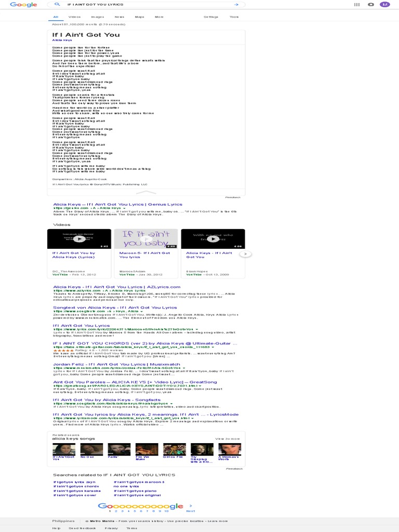Click View 3+ more for songs

(228, 438)
